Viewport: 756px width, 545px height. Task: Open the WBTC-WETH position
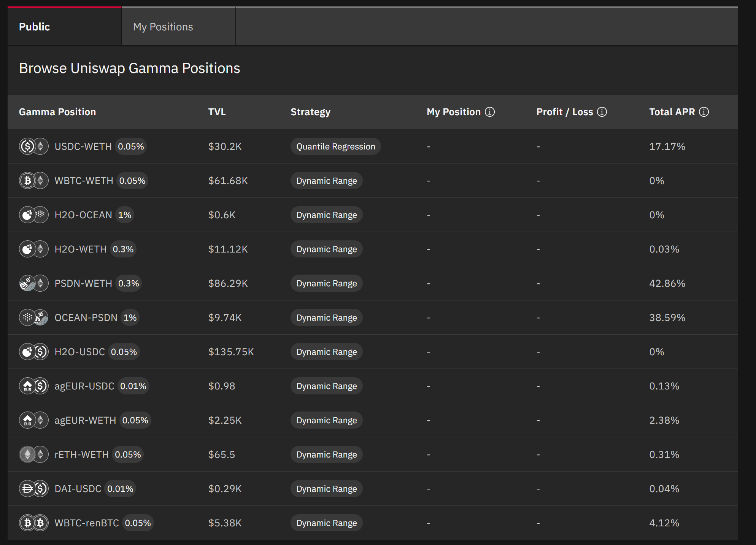click(373, 181)
